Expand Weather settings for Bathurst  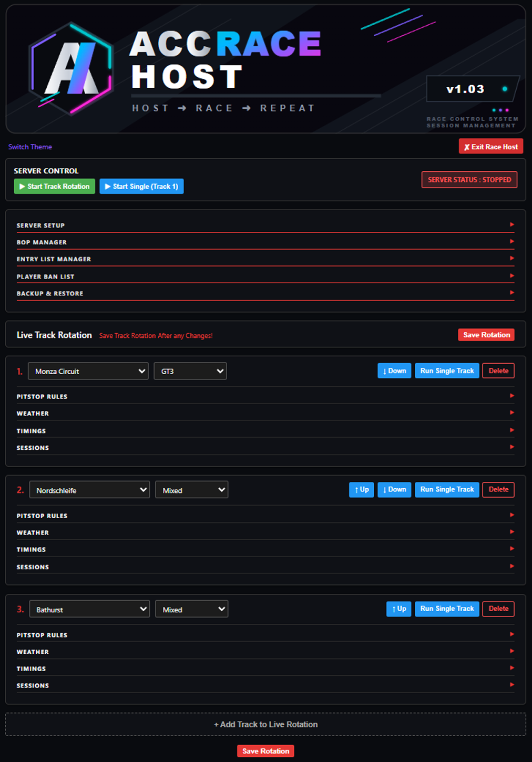coord(265,652)
